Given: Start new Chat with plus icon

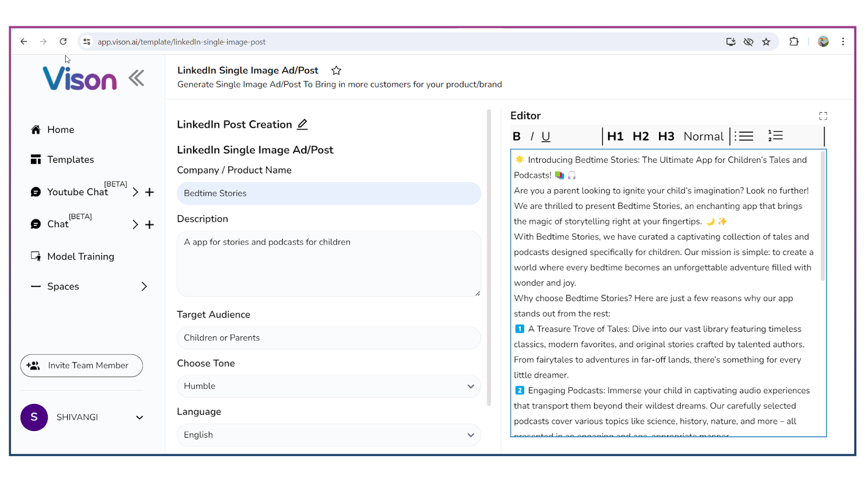Looking at the screenshot, I should pos(150,224).
